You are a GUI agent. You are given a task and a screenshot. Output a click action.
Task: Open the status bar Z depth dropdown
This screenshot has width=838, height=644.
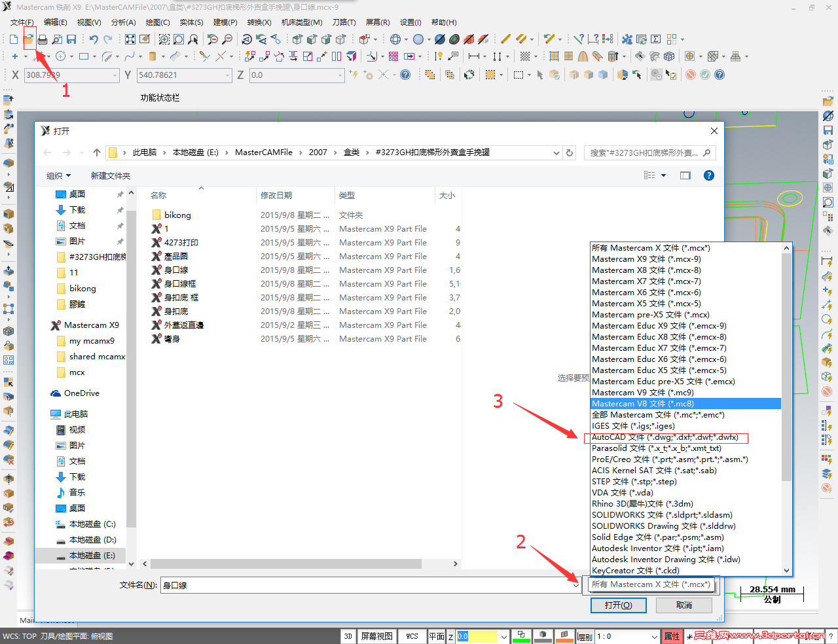(x=503, y=636)
